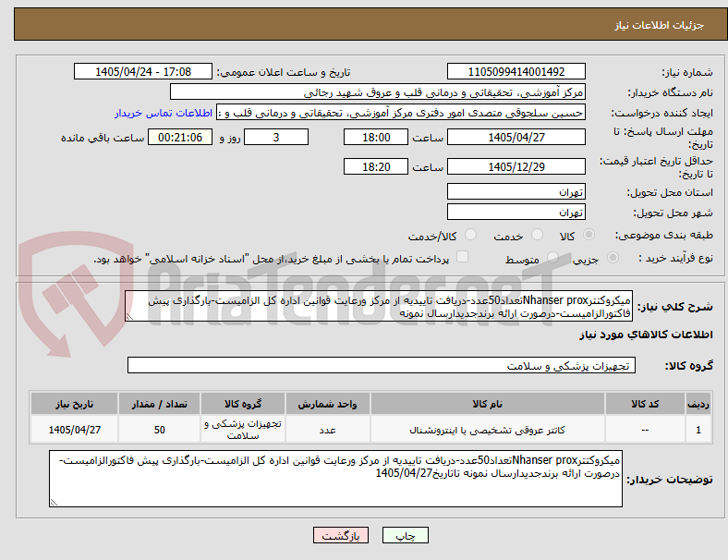The width and height of the screenshot is (728, 560).
Task: Click the ردیف column header
Action: point(698,404)
